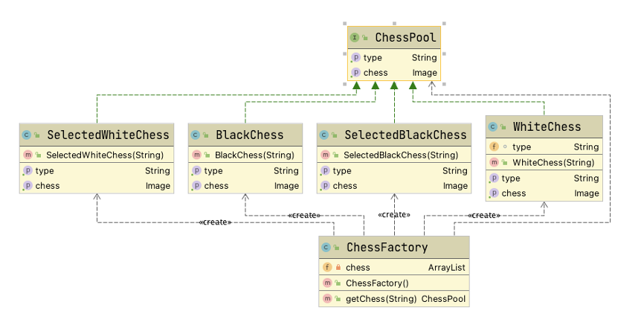Click the property icon for ChessPool chess
Viewport: 644px width, 325px height.
click(x=355, y=73)
